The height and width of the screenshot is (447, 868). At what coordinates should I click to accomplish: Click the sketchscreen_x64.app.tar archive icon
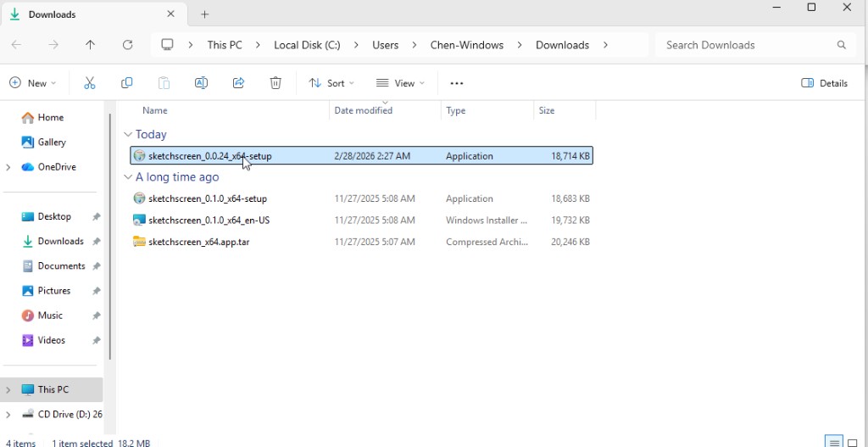(140, 242)
